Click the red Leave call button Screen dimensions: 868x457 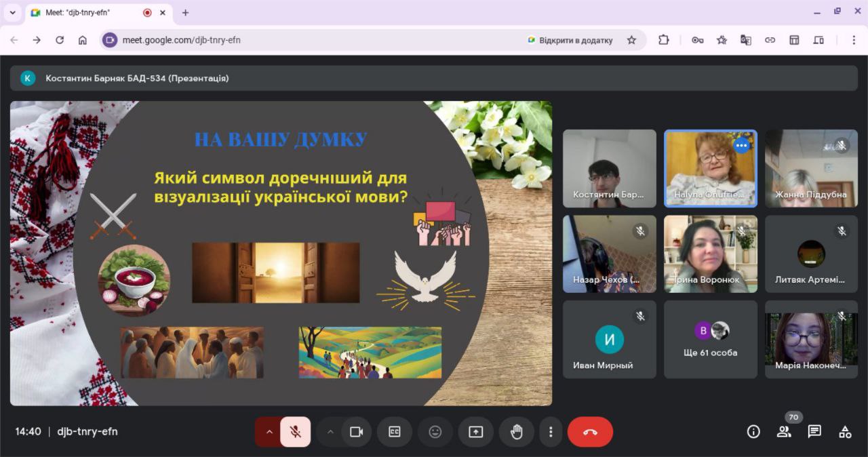tap(590, 432)
